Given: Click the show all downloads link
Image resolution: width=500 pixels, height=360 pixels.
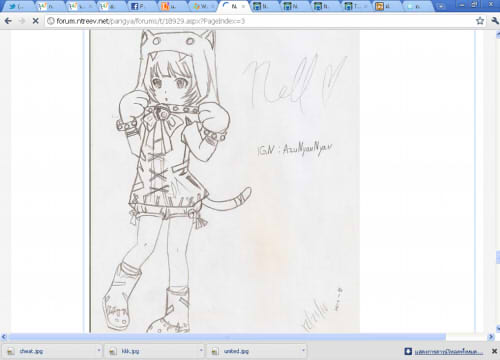Looking at the screenshot, I should 448,352.
